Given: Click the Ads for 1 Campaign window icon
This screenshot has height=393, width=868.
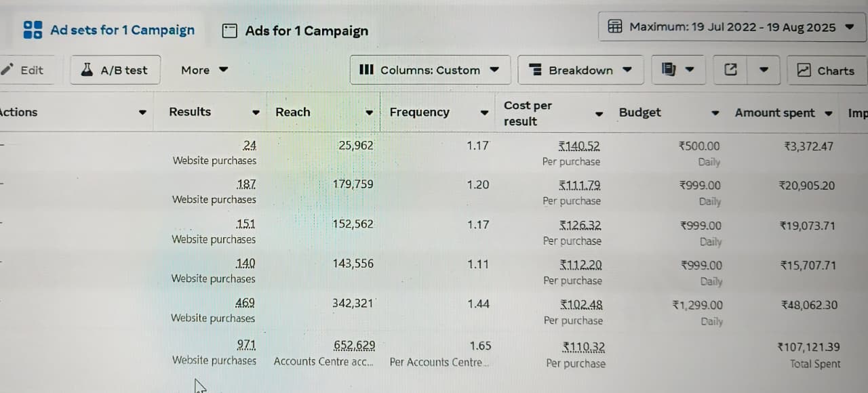Looking at the screenshot, I should pyautogui.click(x=230, y=30).
